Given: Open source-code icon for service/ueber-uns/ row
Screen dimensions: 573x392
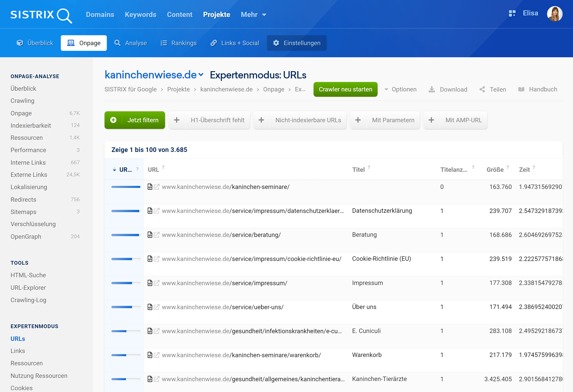Looking at the screenshot, I should (150, 307).
